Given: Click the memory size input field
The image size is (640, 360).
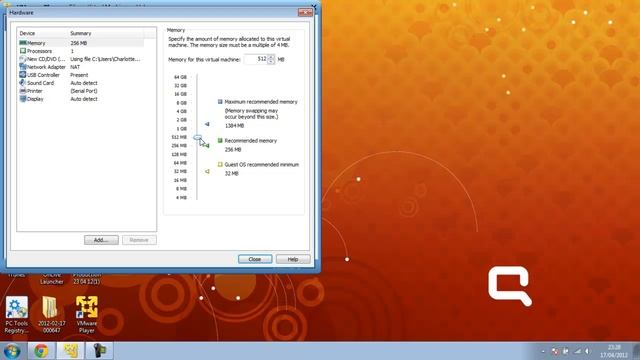Looking at the screenshot, I should pos(256,59).
